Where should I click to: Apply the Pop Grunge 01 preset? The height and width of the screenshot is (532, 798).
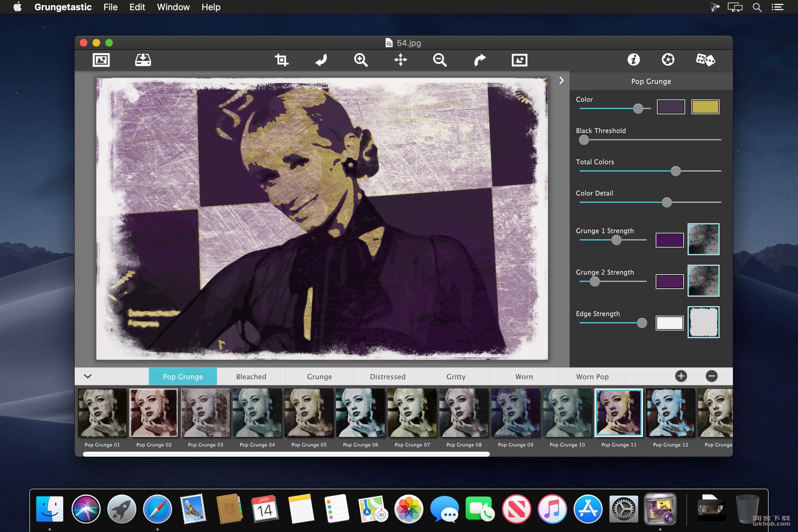pos(102,413)
